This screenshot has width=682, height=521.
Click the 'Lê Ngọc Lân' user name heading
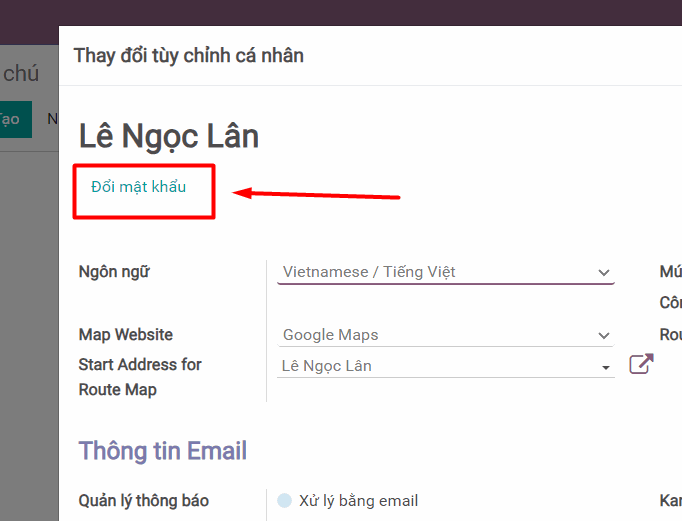169,136
